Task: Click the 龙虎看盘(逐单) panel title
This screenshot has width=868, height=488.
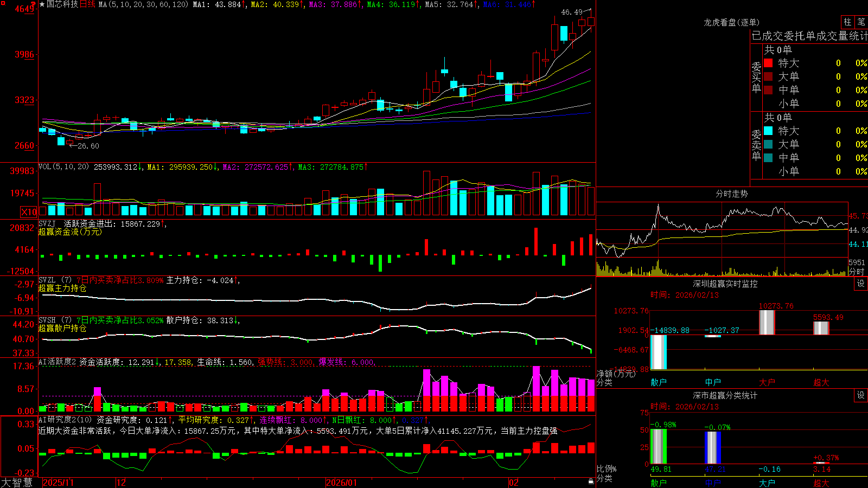Action: (x=731, y=22)
